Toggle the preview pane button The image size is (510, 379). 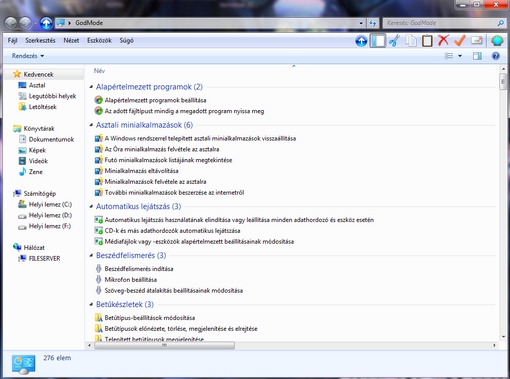point(477,56)
